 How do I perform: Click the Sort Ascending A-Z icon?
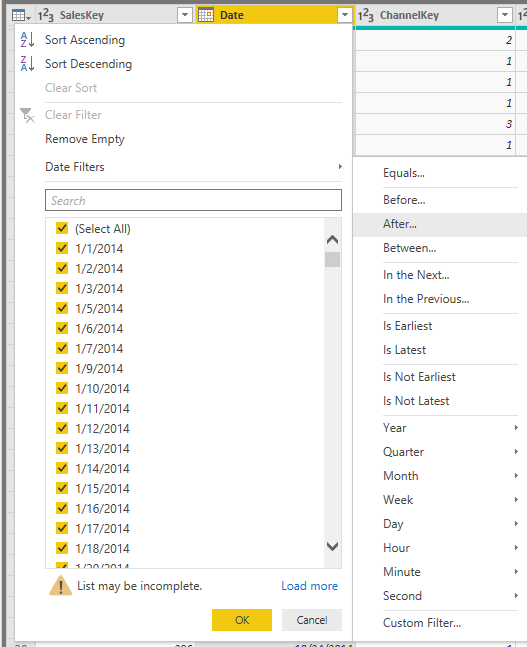pyautogui.click(x=27, y=40)
